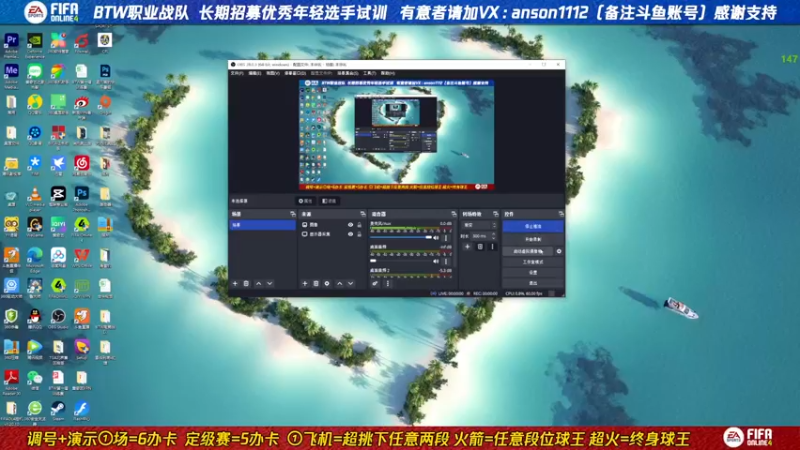
Task: Open OBS Settings (设置) button
Action: coord(533,272)
